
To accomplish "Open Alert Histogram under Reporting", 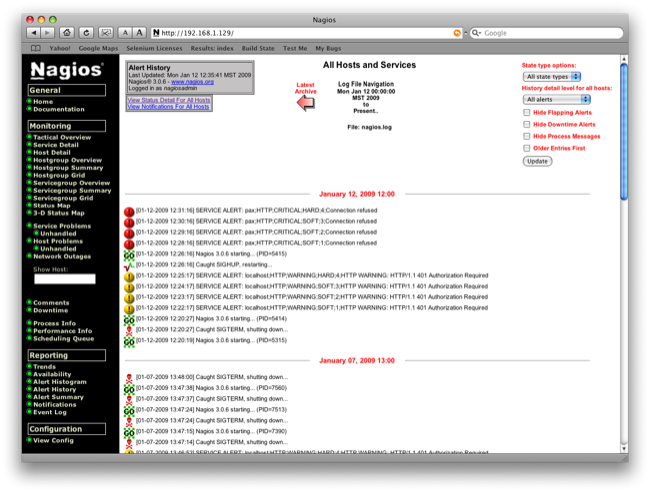I will 60,382.
